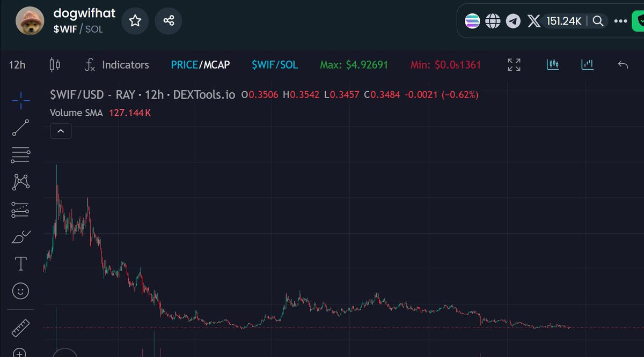Choose candlestick chart style icon
The width and height of the screenshot is (644, 357).
(x=54, y=65)
